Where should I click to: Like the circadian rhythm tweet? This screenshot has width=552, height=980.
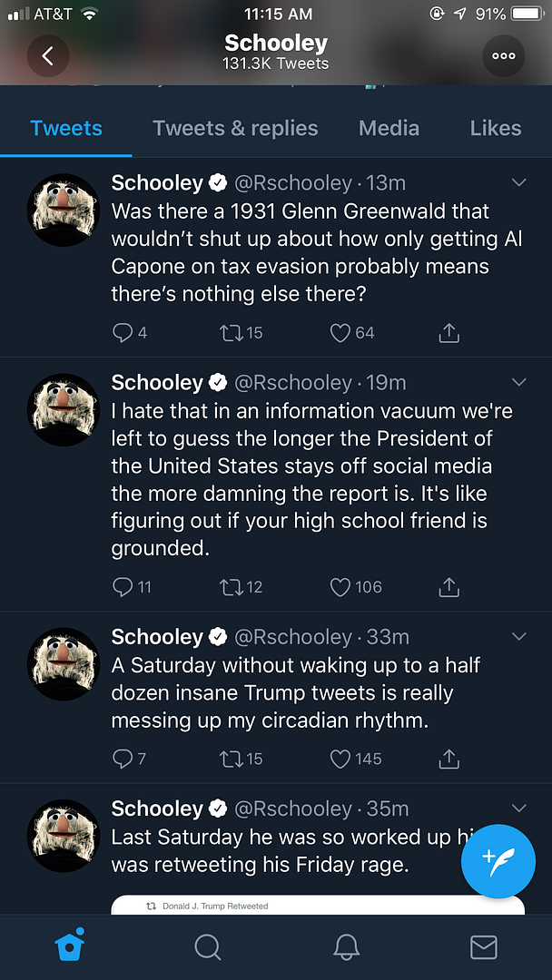[x=340, y=759]
